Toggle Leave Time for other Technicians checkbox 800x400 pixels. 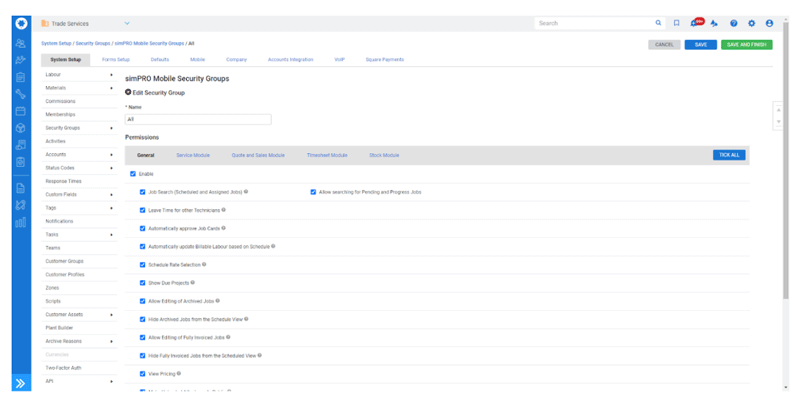tap(143, 210)
